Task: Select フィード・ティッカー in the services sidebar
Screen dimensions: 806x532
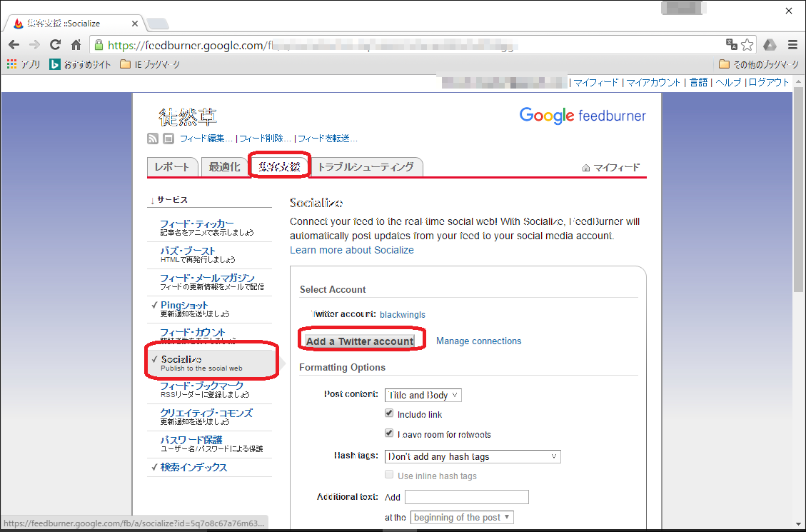Action: tap(197, 224)
